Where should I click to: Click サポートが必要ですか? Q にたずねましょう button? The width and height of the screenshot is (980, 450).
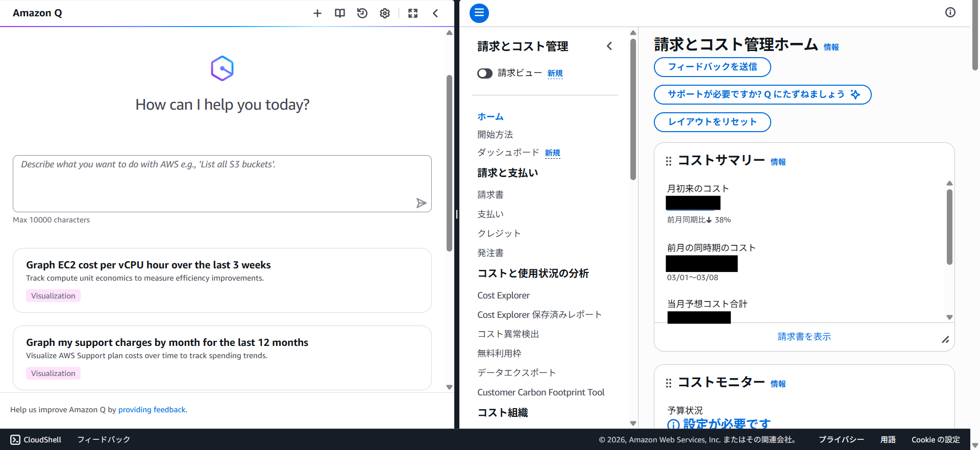click(763, 94)
